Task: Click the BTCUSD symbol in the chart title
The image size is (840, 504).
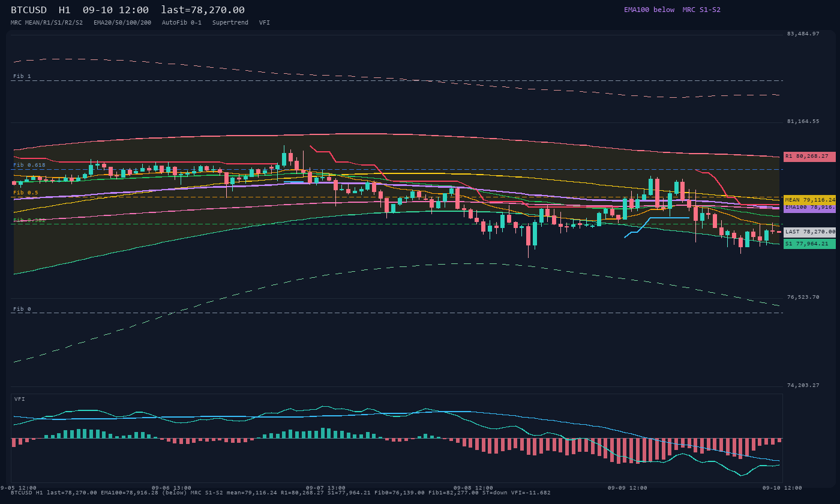Action: pos(29,10)
